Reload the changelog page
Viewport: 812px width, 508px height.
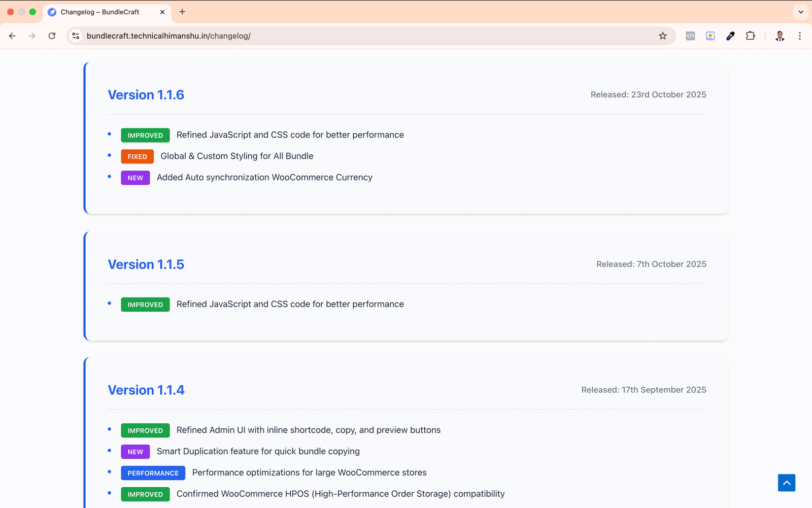pos(52,36)
